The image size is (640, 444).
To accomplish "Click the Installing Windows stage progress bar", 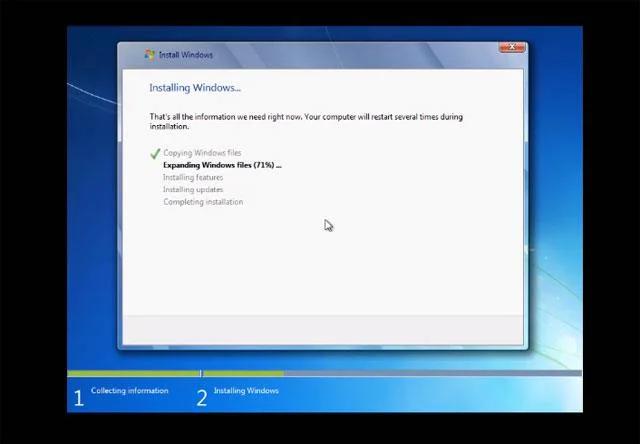I will [x=392, y=373].
